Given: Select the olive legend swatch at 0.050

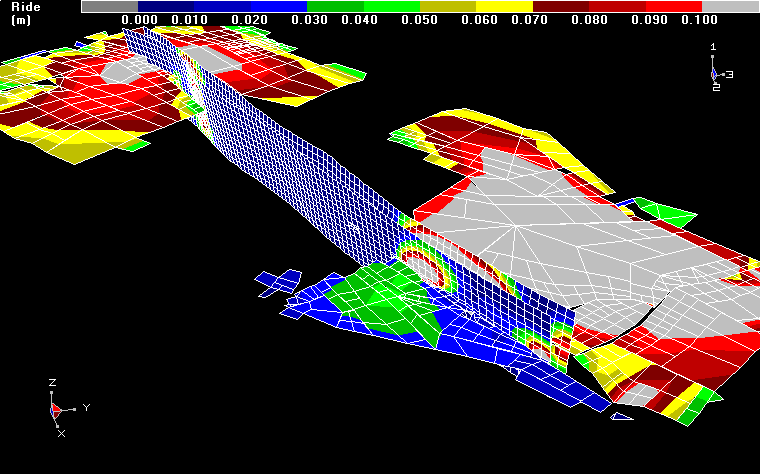Looking at the screenshot, I should click(448, 6).
